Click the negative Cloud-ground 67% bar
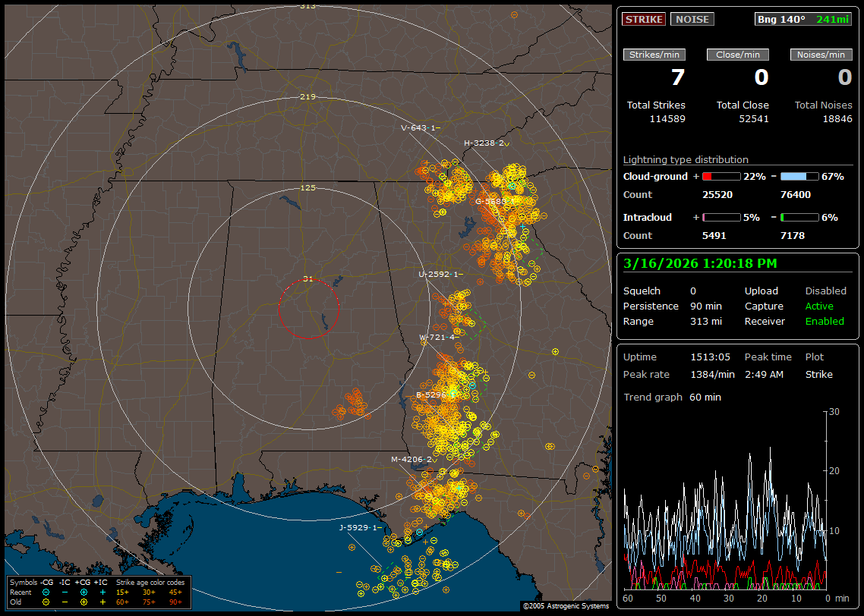This screenshot has width=864, height=616. (x=799, y=177)
